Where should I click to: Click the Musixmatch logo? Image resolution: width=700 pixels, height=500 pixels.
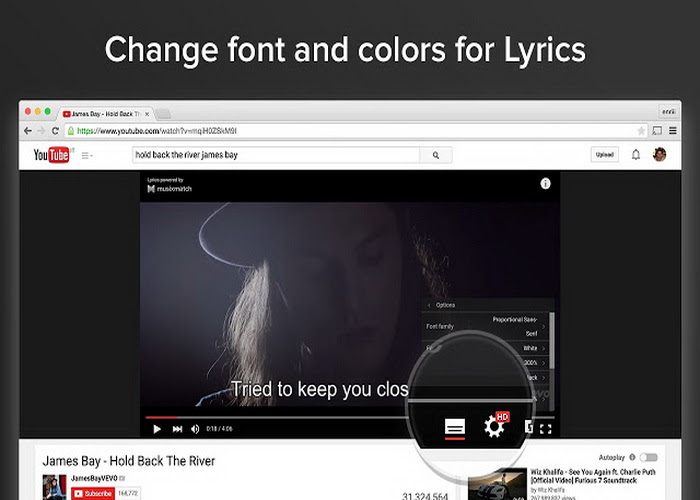click(x=170, y=189)
